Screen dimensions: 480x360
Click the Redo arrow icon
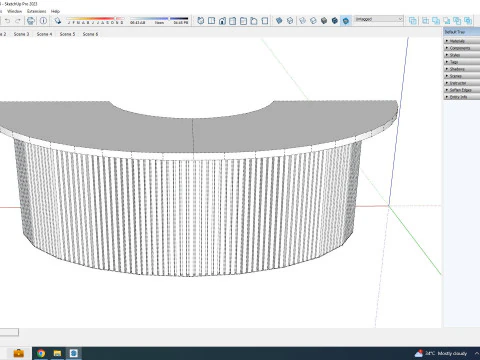18,21
